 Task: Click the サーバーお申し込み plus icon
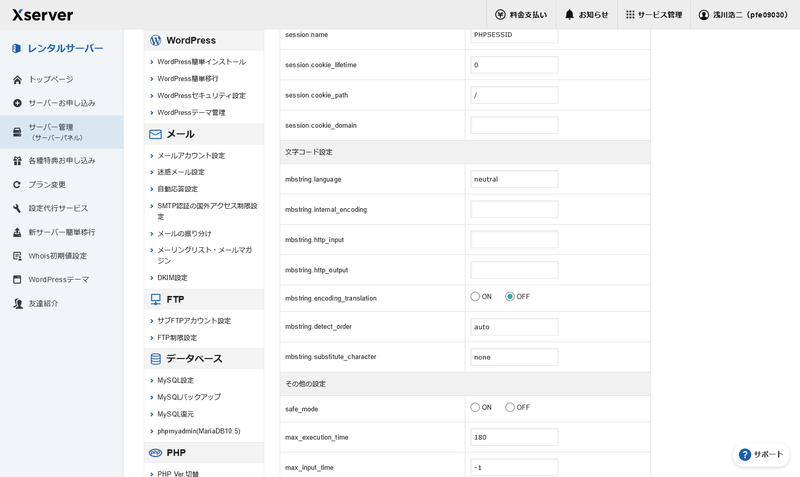[17, 103]
